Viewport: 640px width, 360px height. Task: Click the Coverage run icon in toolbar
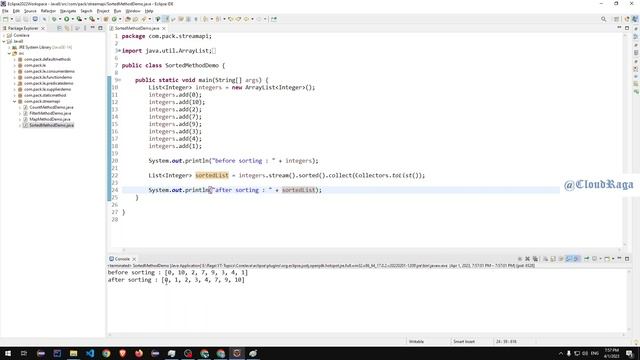79,19
